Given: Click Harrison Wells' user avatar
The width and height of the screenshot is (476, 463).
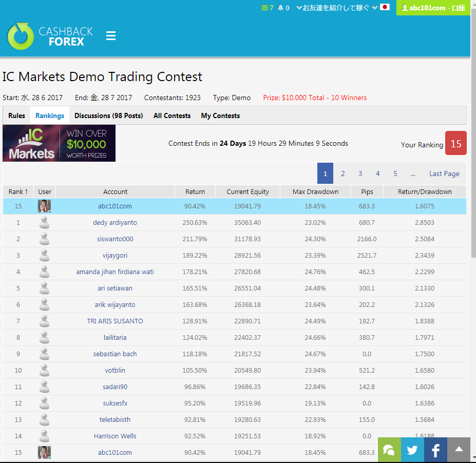Looking at the screenshot, I should coord(44,436).
